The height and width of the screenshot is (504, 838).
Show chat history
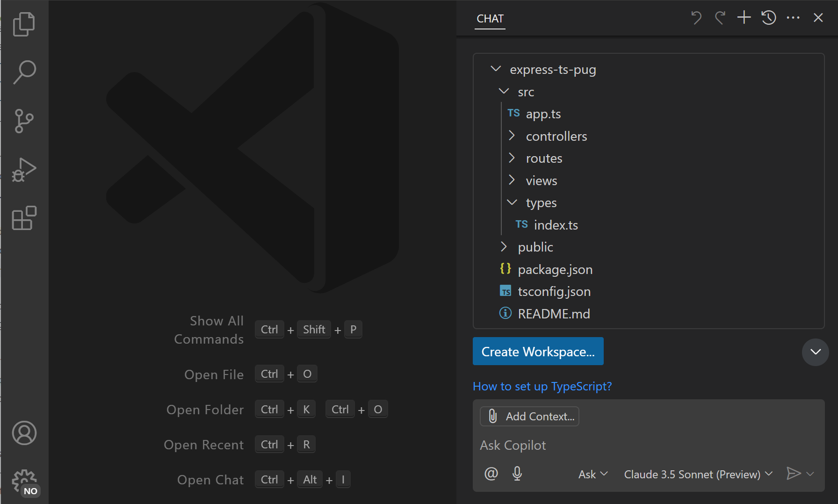click(768, 17)
